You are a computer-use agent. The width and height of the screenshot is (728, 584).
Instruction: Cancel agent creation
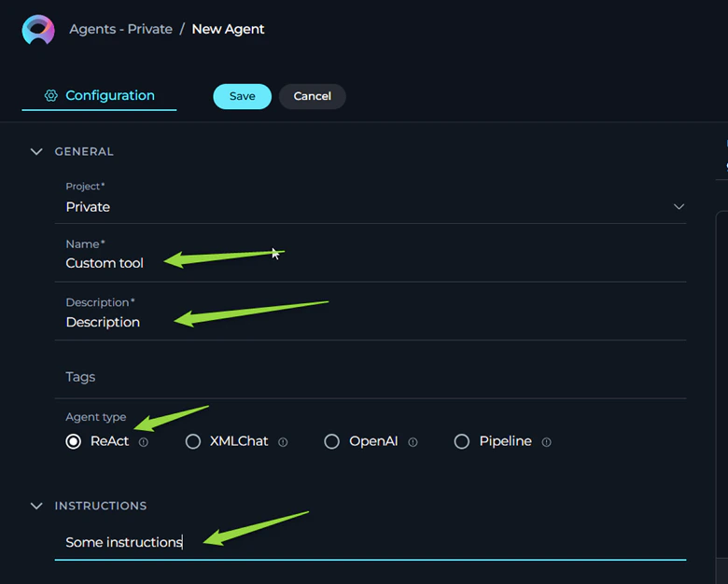click(x=312, y=97)
